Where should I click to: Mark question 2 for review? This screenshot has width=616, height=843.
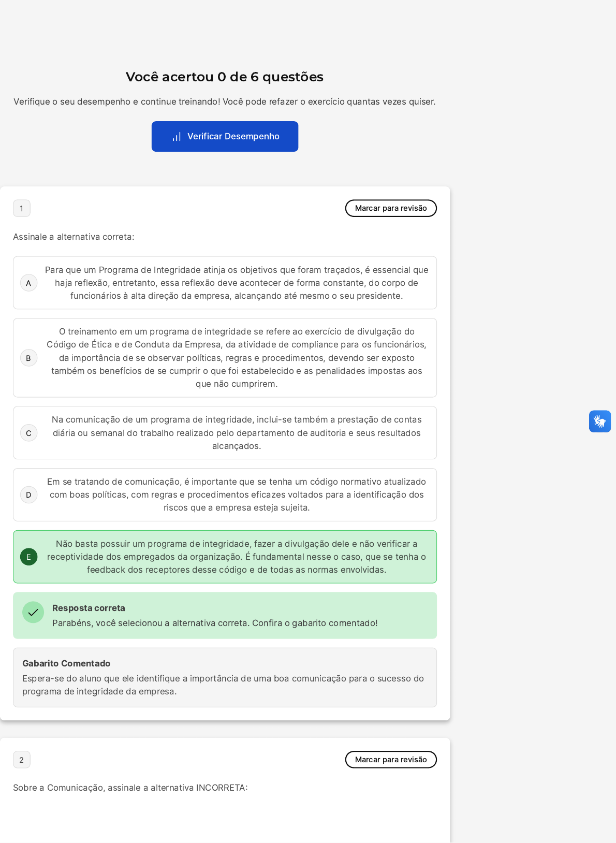(x=391, y=760)
